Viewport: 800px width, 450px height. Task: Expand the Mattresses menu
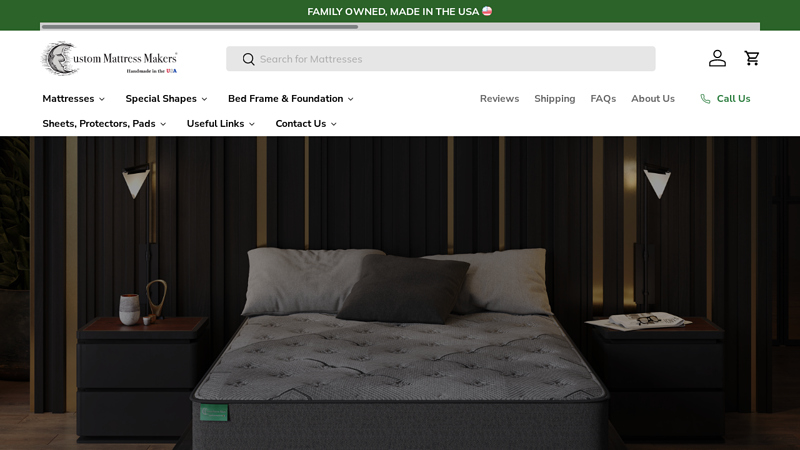point(73,98)
